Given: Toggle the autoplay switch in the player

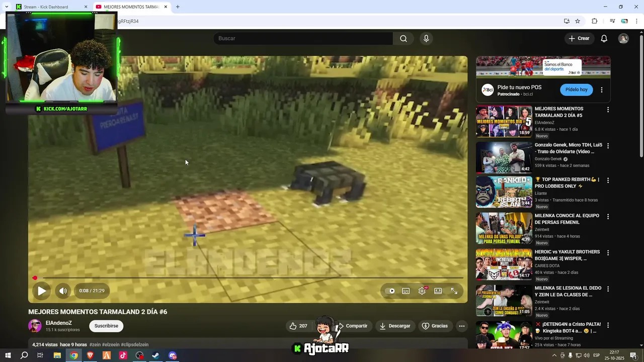Looking at the screenshot, I should [390, 291].
